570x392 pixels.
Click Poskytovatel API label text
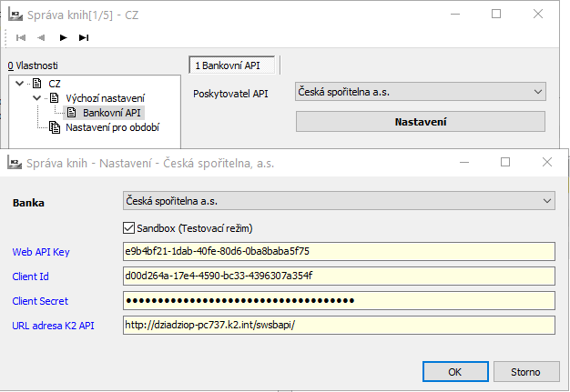click(230, 94)
